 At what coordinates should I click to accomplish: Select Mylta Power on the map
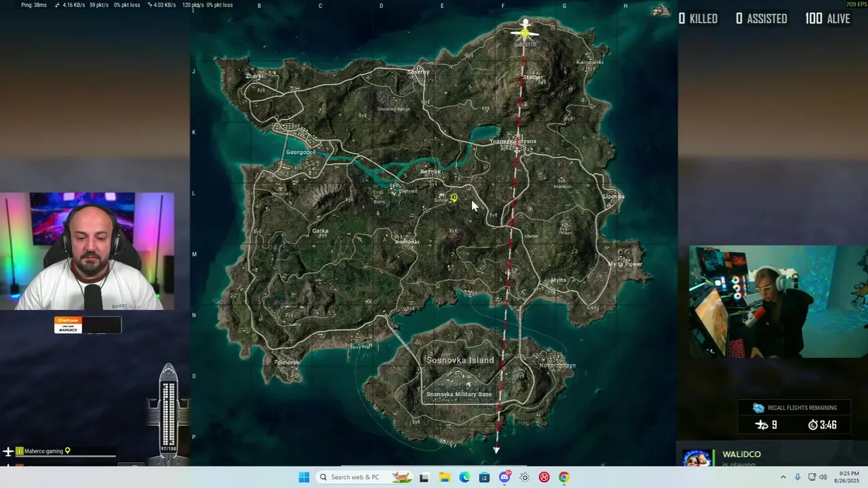coord(625,264)
